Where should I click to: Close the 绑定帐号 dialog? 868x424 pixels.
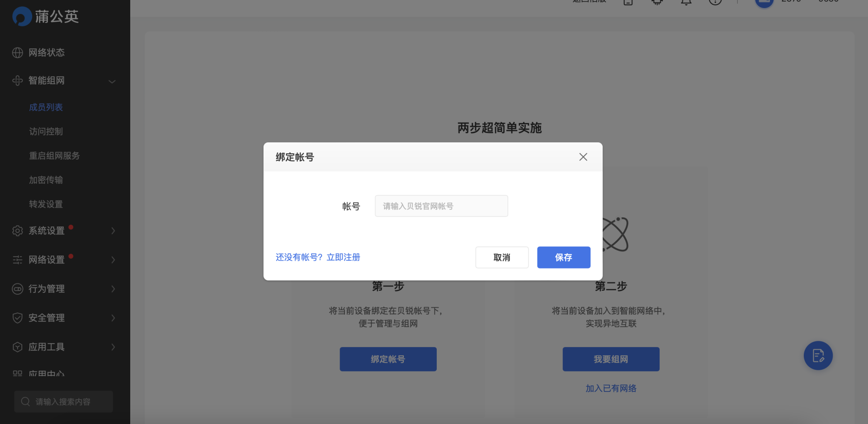click(x=583, y=157)
